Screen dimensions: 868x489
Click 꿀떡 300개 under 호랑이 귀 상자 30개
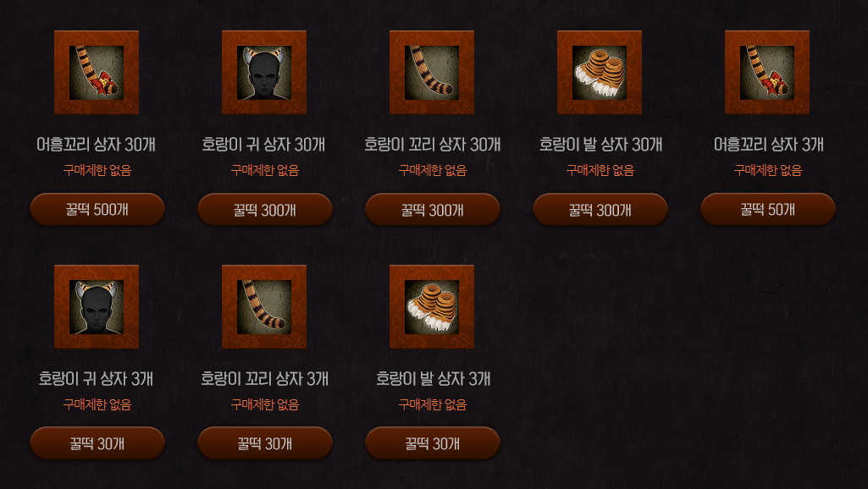pos(265,209)
